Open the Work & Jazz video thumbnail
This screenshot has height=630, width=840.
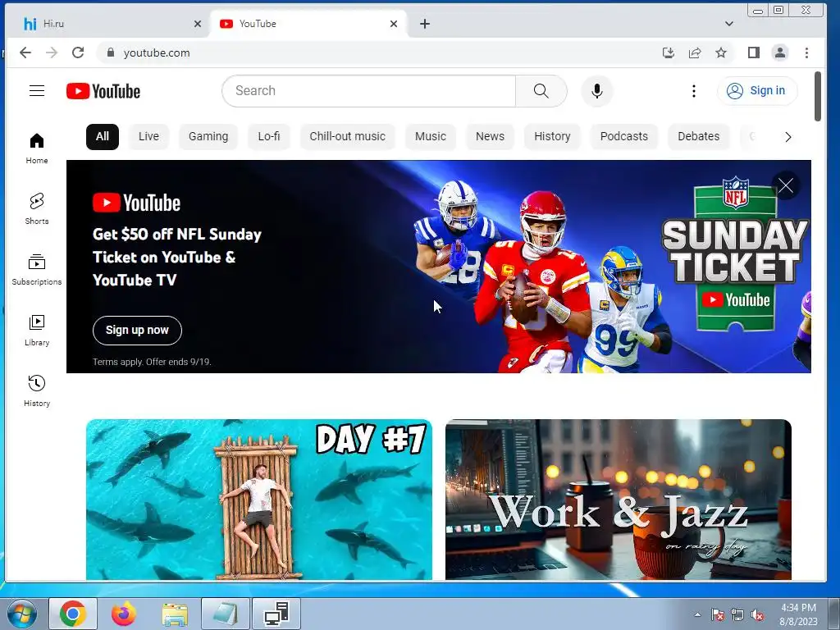click(x=619, y=500)
